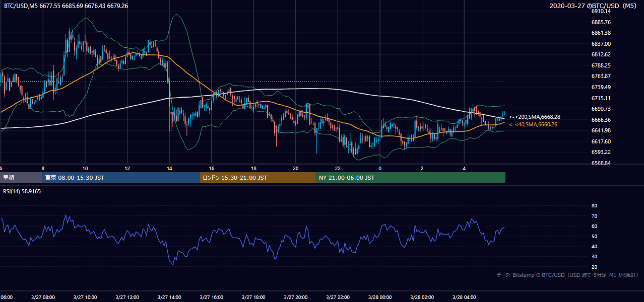
Task: Click RSI scale value 50
Action: [594, 236]
